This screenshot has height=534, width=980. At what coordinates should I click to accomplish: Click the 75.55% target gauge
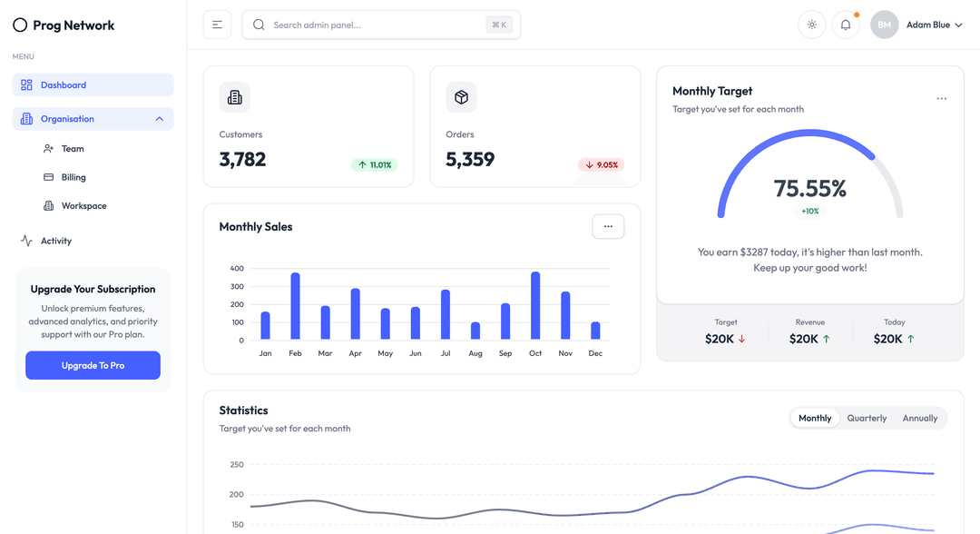(808, 190)
